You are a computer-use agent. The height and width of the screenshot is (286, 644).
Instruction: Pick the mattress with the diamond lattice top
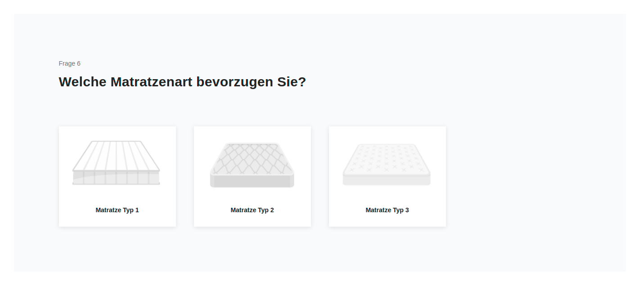(x=252, y=165)
